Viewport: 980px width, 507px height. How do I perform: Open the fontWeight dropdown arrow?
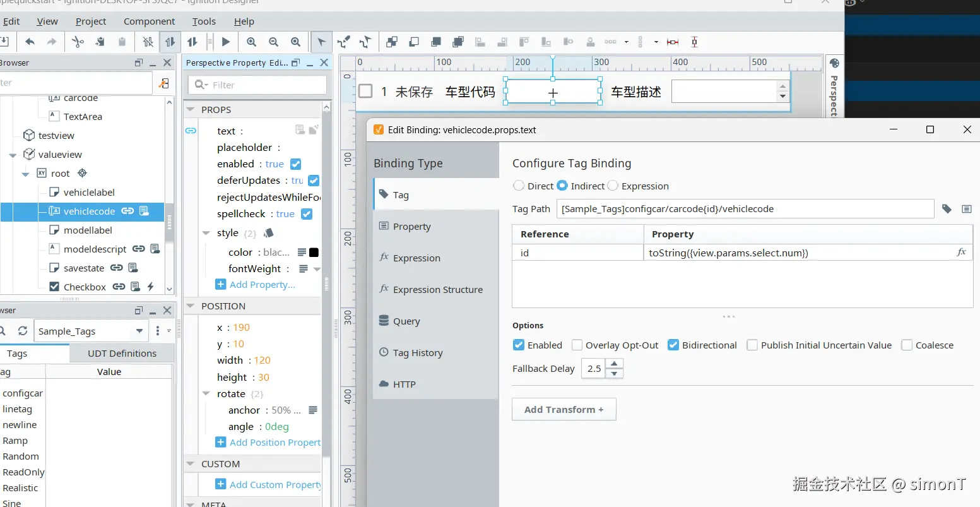(x=317, y=269)
